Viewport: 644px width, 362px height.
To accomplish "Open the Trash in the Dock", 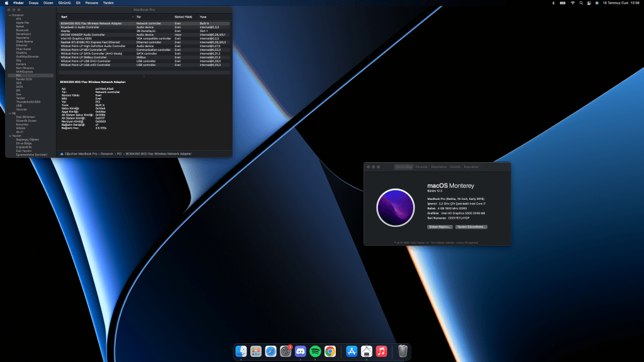I will tap(403, 351).
